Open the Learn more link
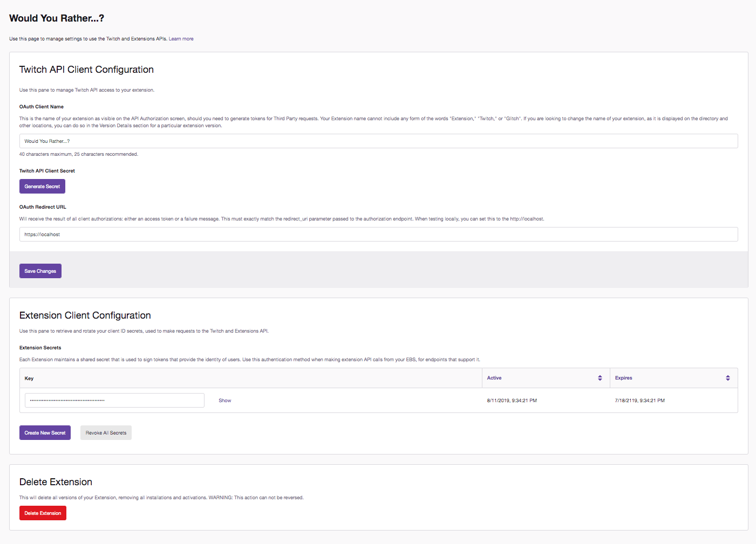 click(181, 39)
